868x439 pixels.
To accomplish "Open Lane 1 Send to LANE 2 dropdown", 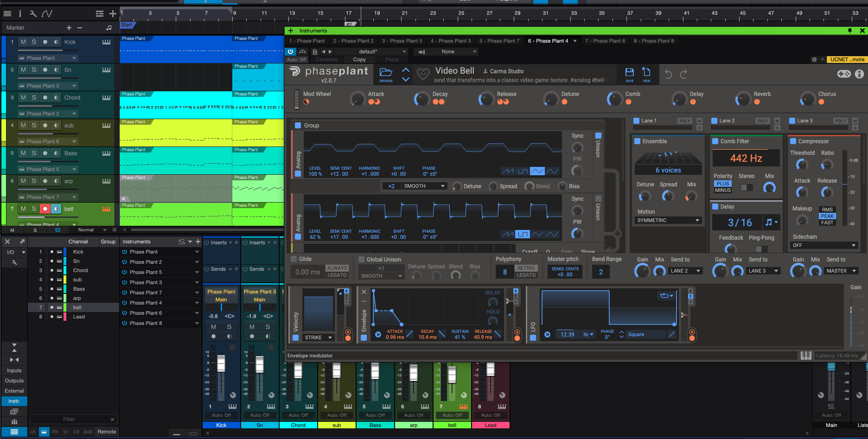I will [x=685, y=271].
